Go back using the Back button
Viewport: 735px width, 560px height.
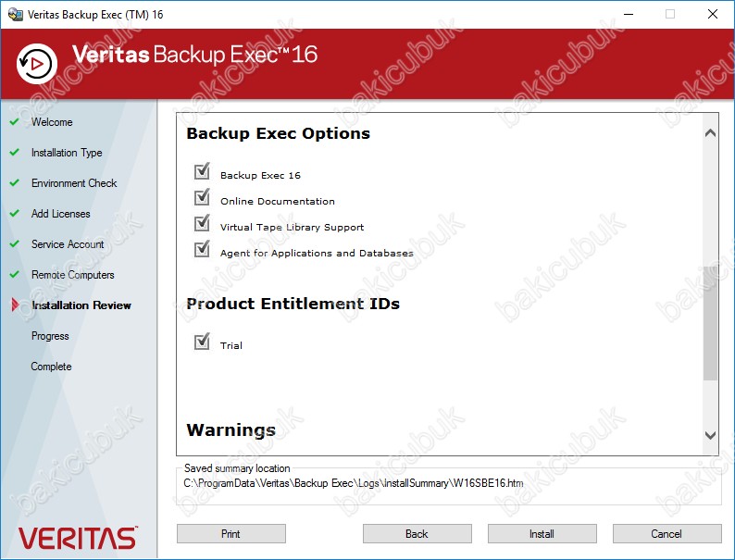point(417,534)
